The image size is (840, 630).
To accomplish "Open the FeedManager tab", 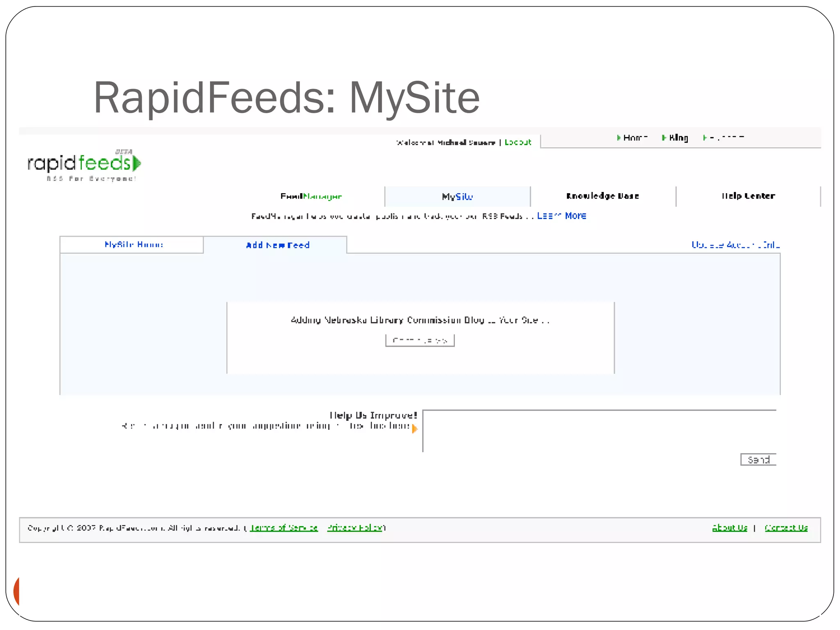I will point(311,196).
